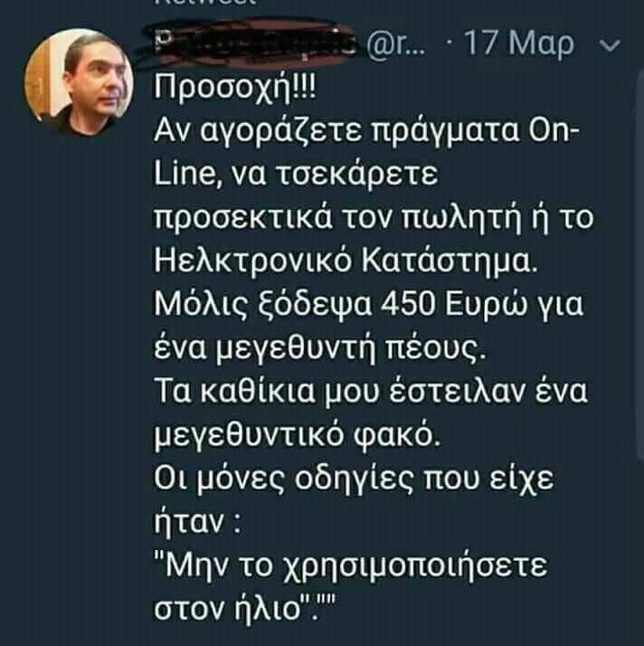Click the line 'Μόλις ξόδεψα 450 Ευρώ για'
The image size is (644, 646).
(x=368, y=306)
